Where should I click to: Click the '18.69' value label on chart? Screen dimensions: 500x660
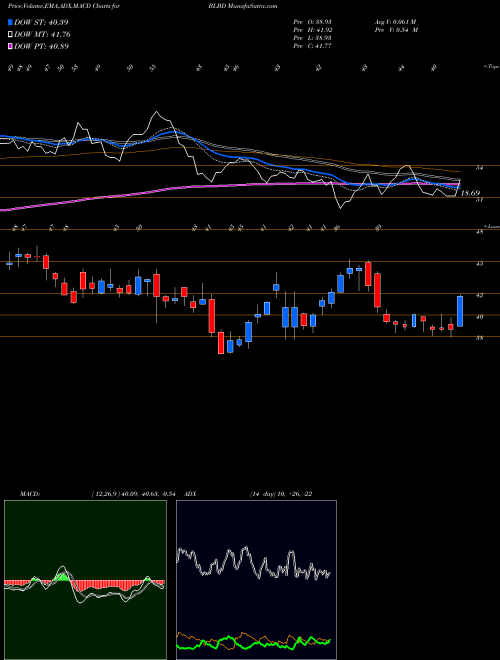coord(470,193)
